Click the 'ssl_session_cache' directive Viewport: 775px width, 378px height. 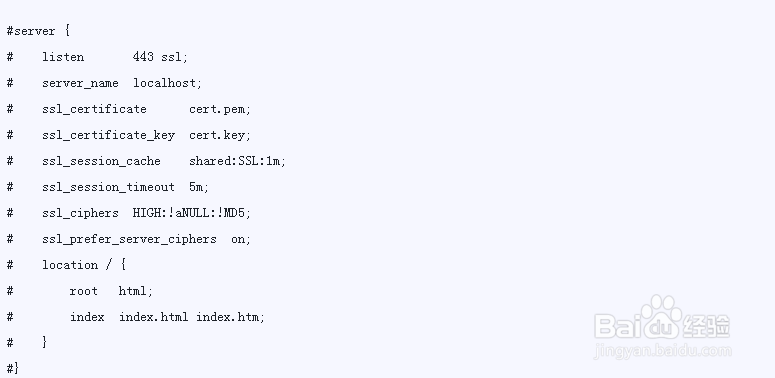[101, 161]
